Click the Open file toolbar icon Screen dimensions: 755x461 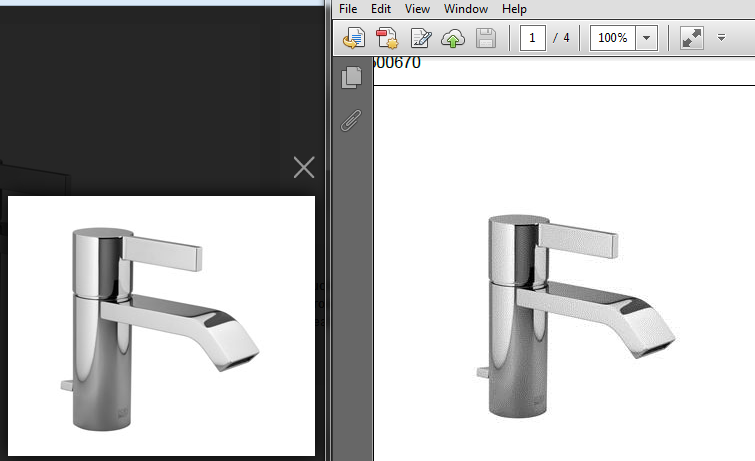point(352,39)
